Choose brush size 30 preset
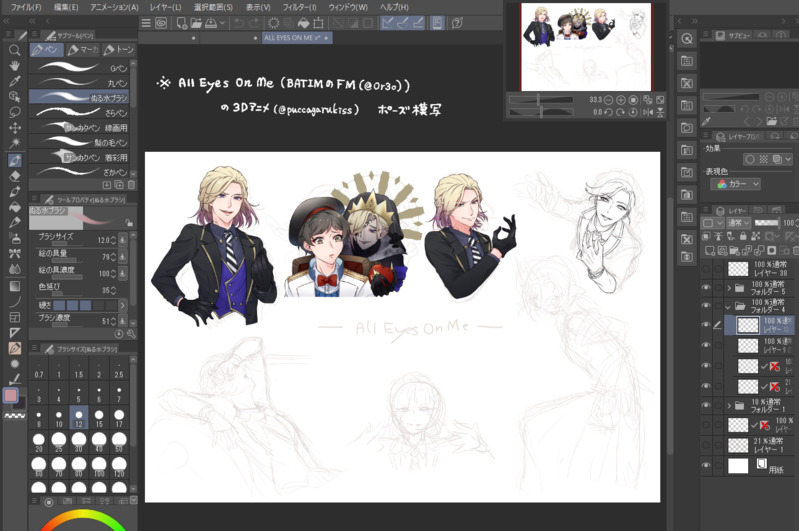Image resolution: width=799 pixels, height=531 pixels. click(78, 441)
